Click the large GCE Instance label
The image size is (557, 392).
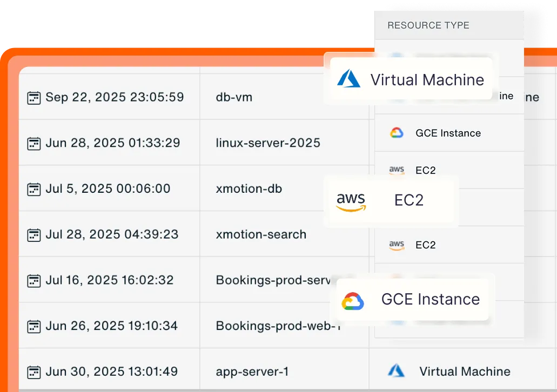pyautogui.click(x=431, y=299)
